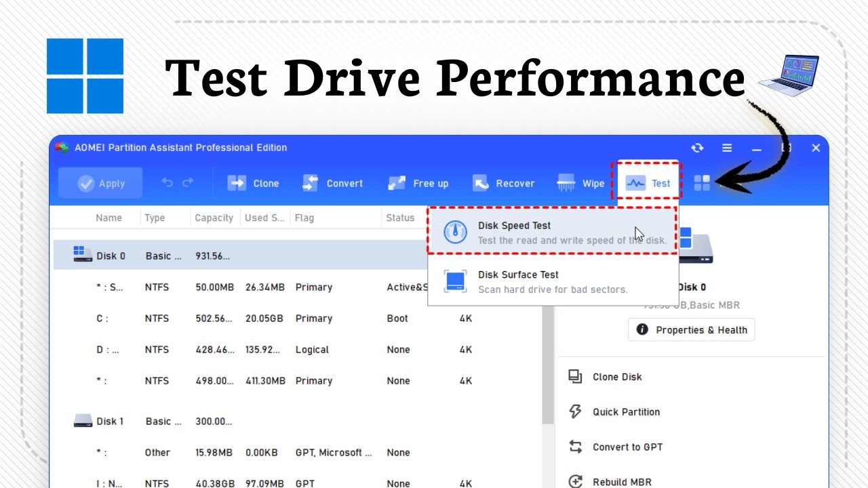Open the Free up tool menu
The image size is (868, 488).
pyautogui.click(x=418, y=183)
